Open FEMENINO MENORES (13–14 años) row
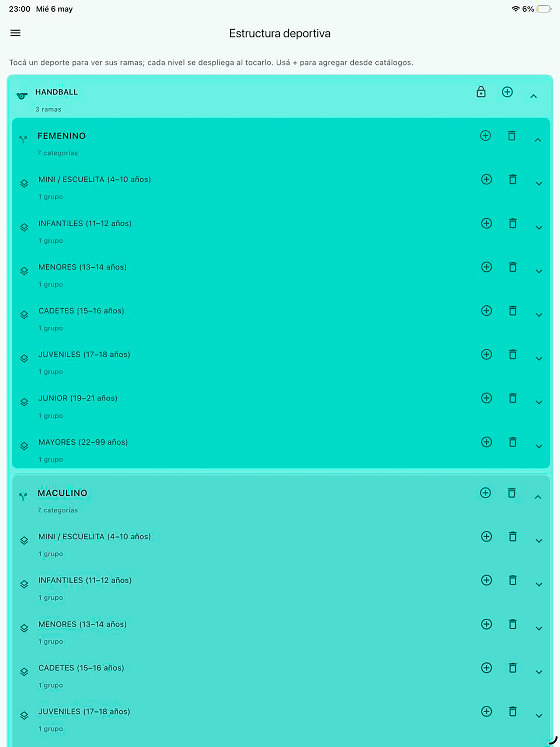This screenshot has width=560, height=747. point(281,276)
